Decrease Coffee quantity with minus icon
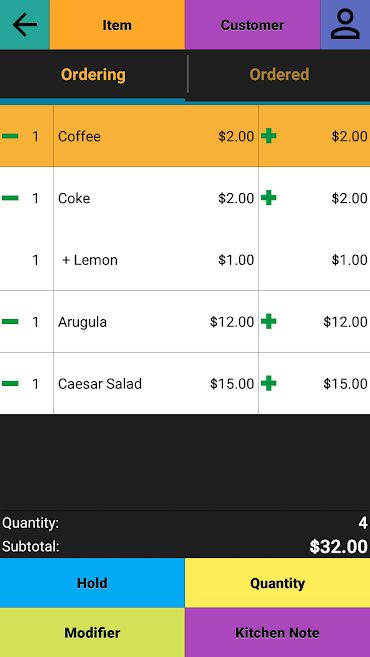Image resolution: width=370 pixels, height=657 pixels. click(10, 136)
